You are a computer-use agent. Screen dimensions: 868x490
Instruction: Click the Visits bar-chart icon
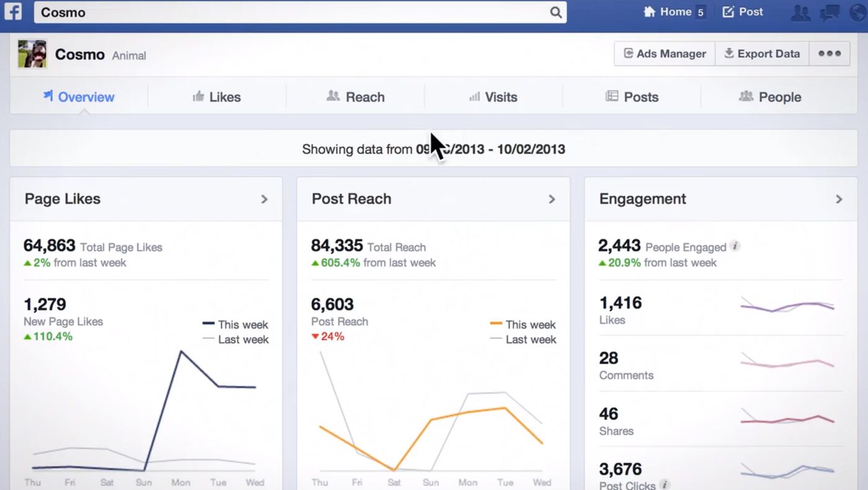tap(474, 97)
